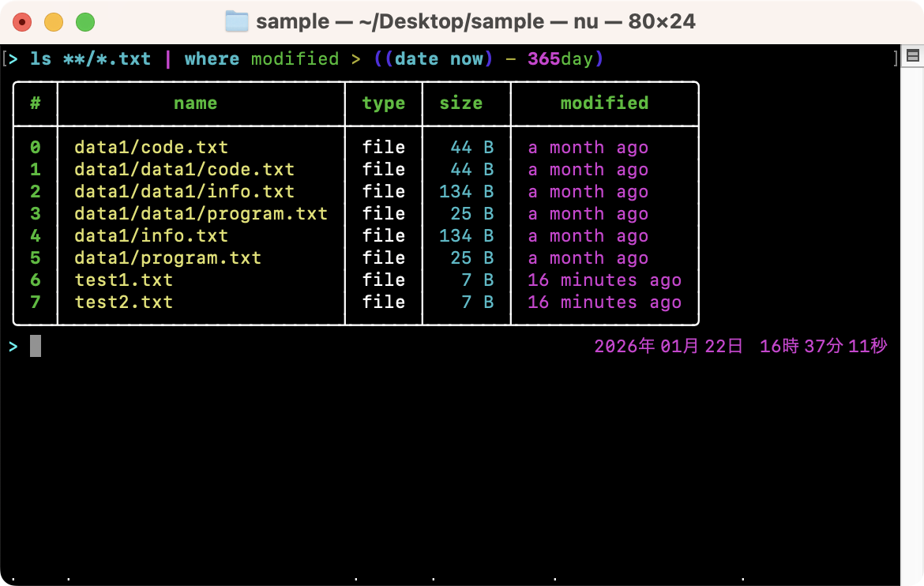924x586 pixels.
Task: Click the red close window button
Action: (x=22, y=22)
